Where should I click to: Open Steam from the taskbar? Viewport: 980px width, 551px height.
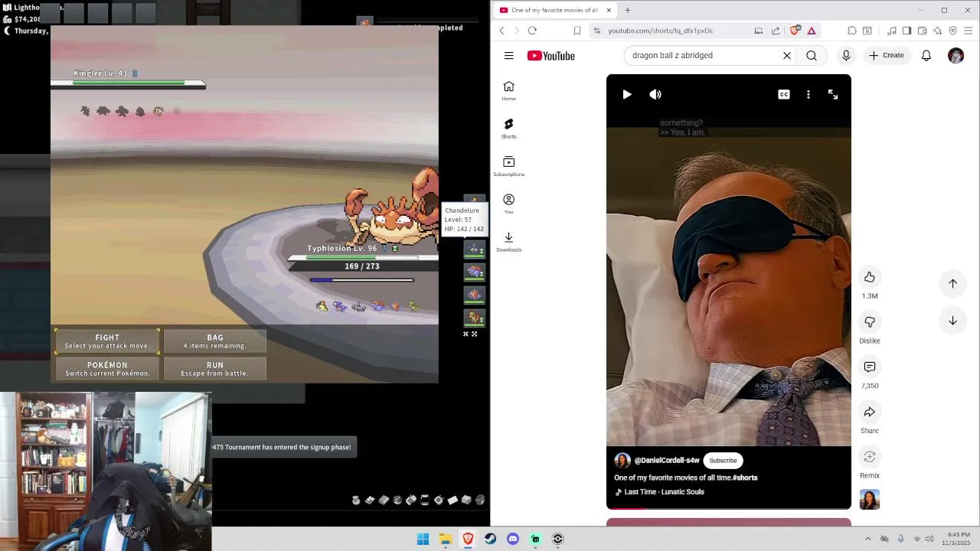(491, 539)
